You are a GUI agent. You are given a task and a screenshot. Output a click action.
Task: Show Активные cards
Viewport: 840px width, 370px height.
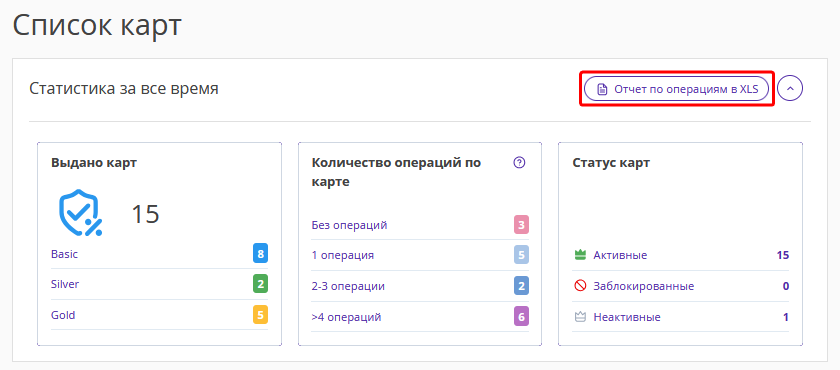pos(620,255)
